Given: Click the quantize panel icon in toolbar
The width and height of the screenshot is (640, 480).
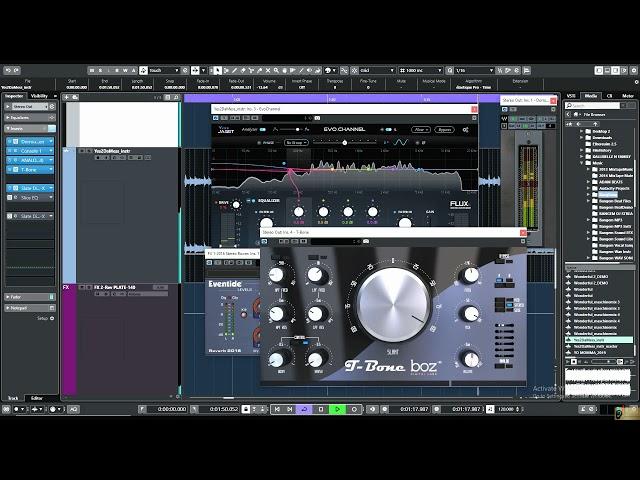Looking at the screenshot, I should [x=527, y=70].
